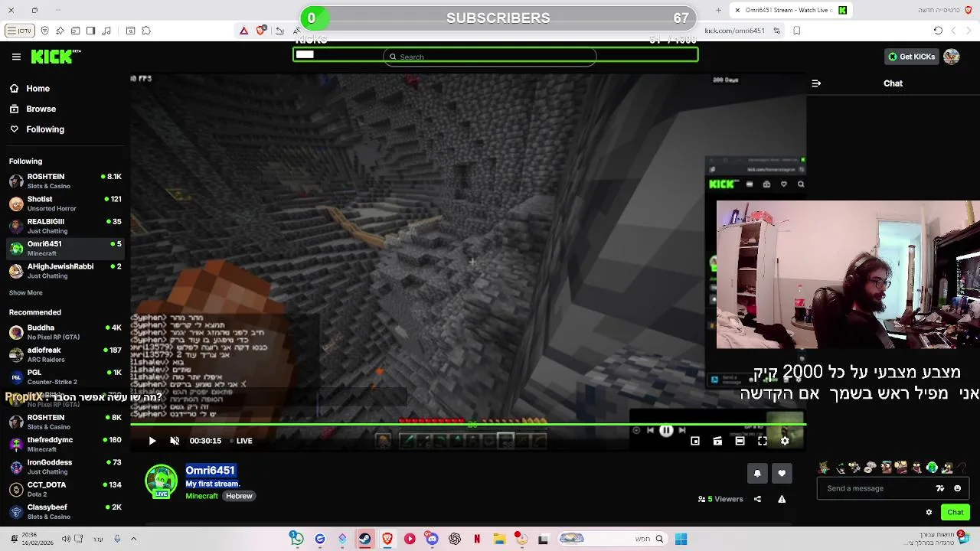This screenshot has height=551, width=980.
Task: Report stream with warning icon
Action: coord(782,499)
